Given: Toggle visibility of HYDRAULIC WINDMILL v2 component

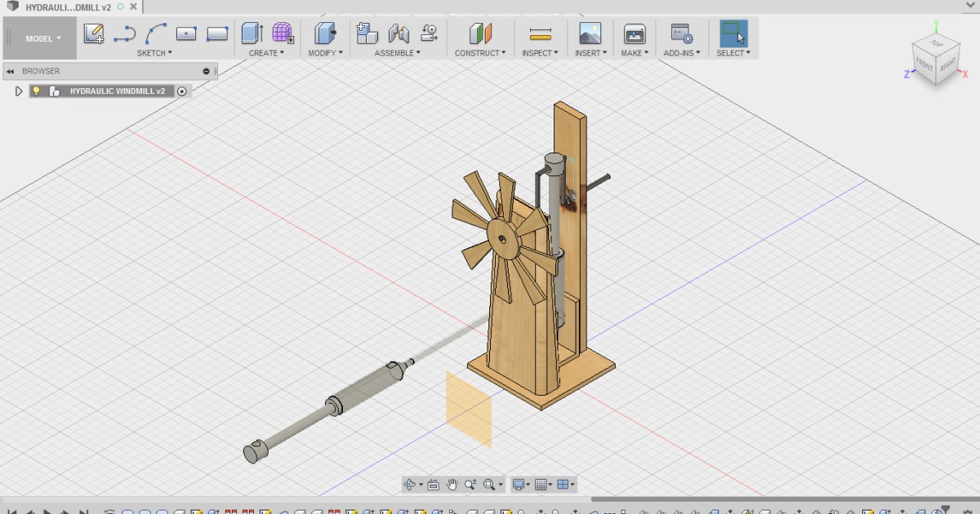Looking at the screenshot, I should point(36,91).
